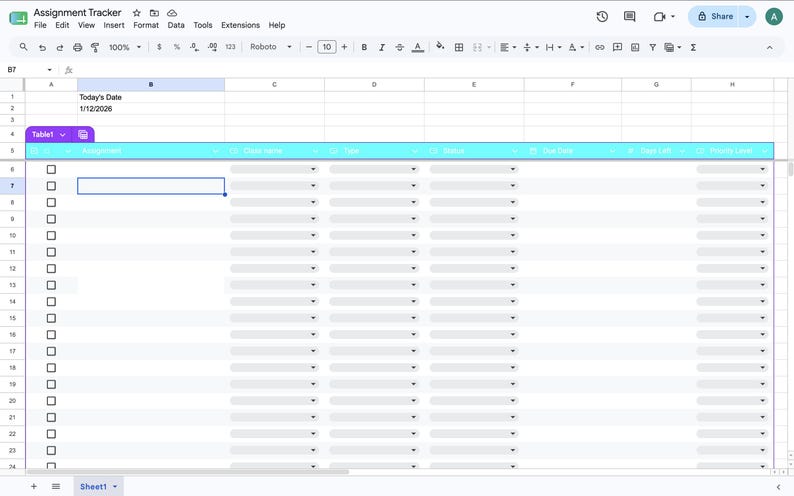Open functions sigma menu
The height and width of the screenshot is (496, 794).
693,47
